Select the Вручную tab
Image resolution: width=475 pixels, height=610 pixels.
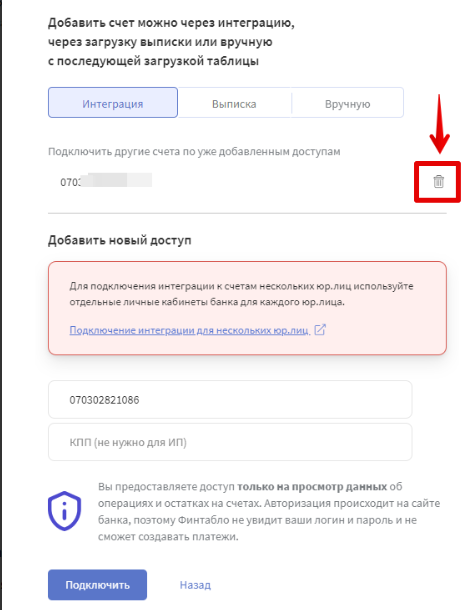tap(347, 103)
